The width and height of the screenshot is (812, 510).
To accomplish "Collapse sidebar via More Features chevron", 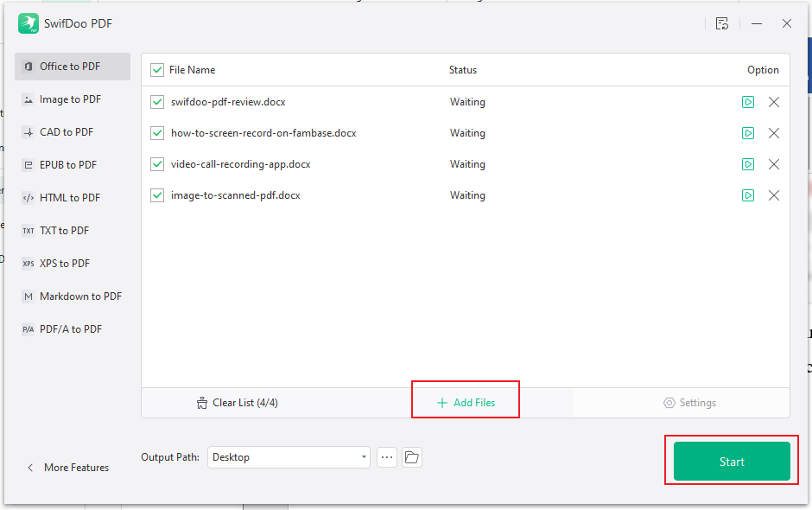I will tap(31, 467).
